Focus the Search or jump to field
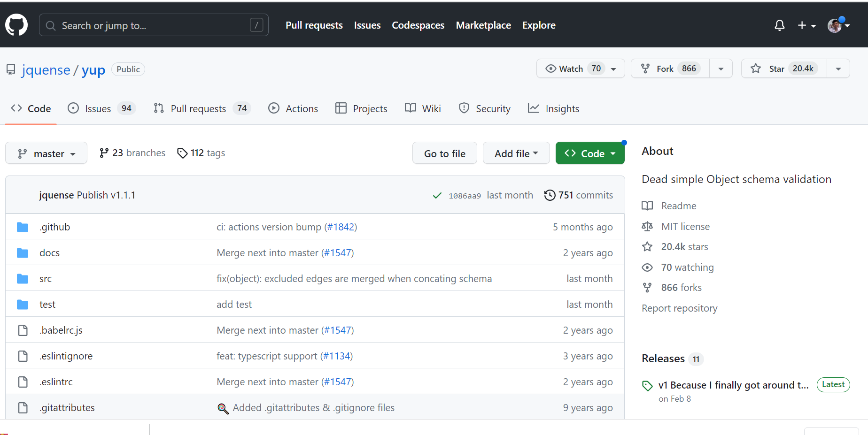This screenshot has width=868, height=435. click(x=154, y=25)
